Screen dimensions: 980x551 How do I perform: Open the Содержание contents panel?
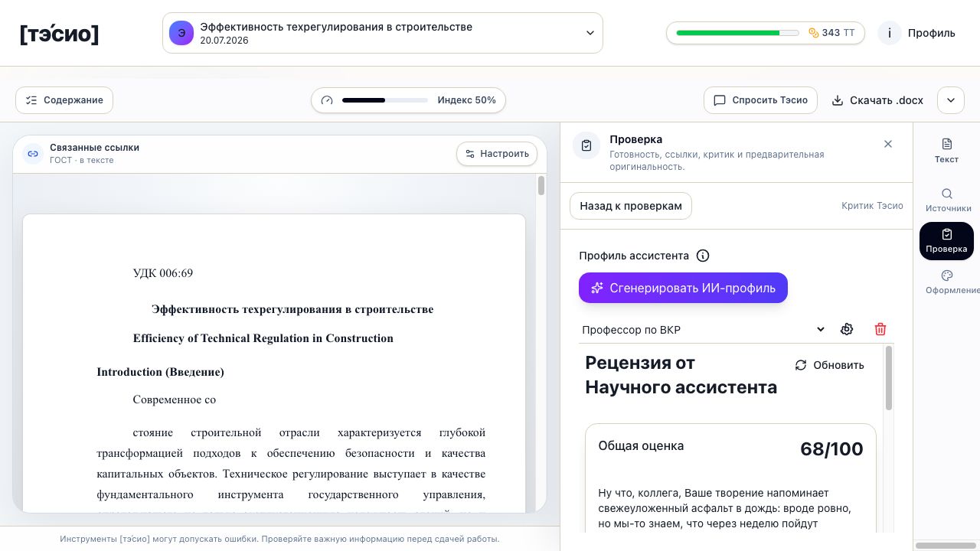tap(64, 100)
